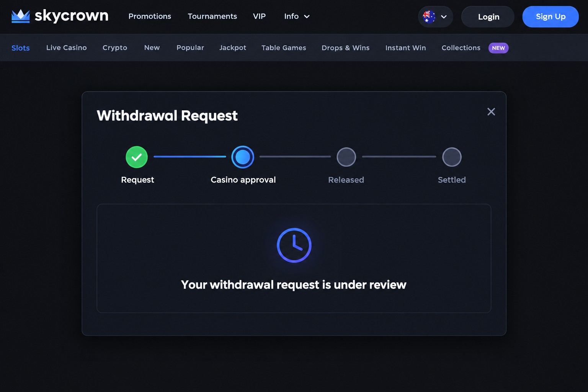Click the skycrown crown logo
The height and width of the screenshot is (392, 588).
[x=21, y=16]
